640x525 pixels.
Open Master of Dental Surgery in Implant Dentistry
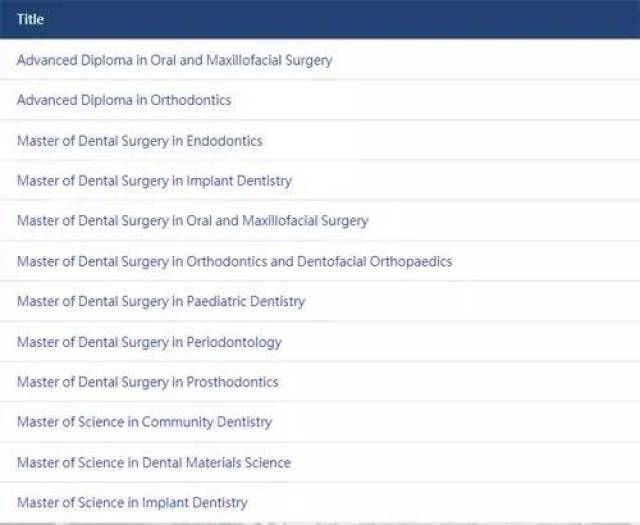click(154, 181)
